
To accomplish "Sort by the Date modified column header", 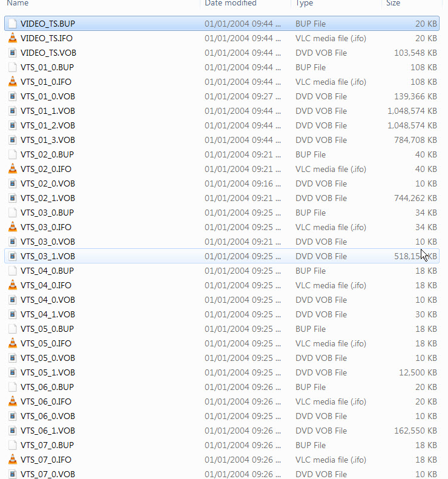I will click(231, 4).
